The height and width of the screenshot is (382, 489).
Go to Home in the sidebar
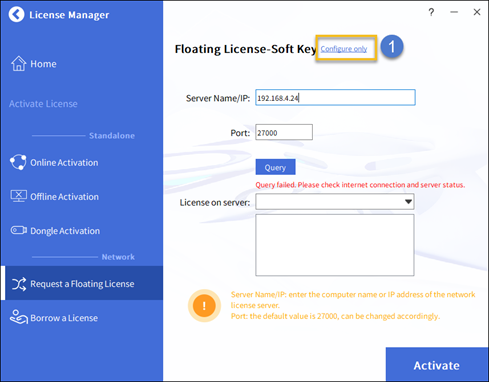click(x=43, y=64)
